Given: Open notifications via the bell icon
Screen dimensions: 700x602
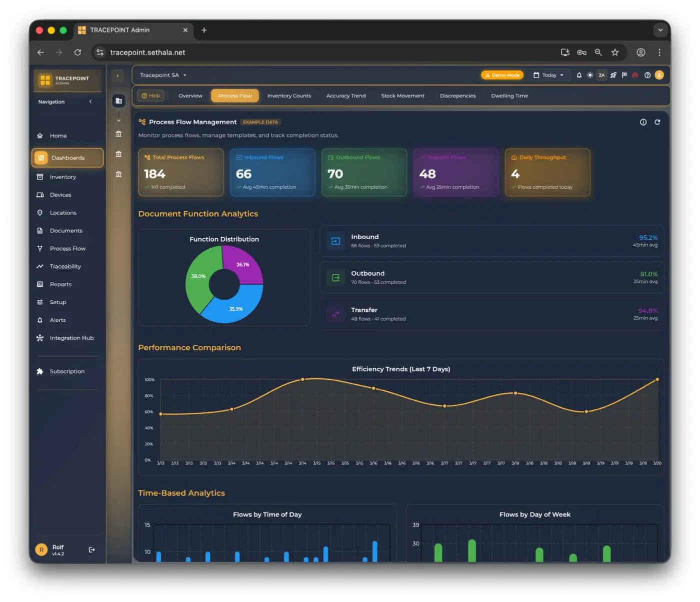Looking at the screenshot, I should (x=579, y=75).
